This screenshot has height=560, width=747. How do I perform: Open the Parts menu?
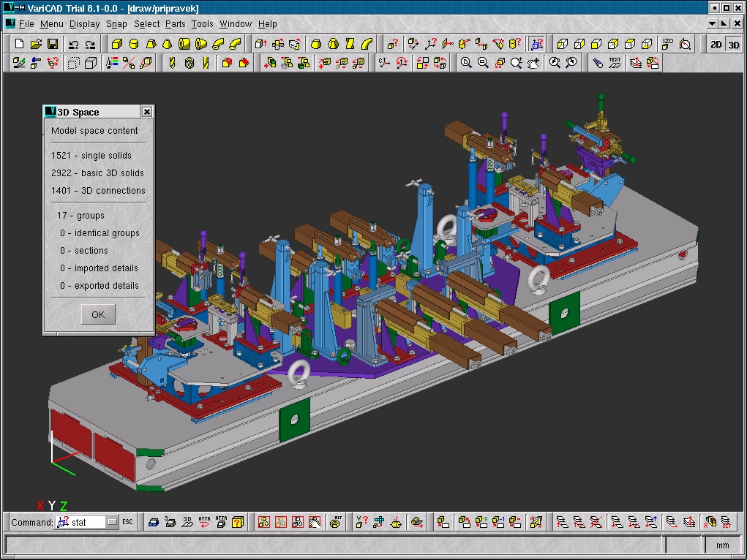(175, 24)
